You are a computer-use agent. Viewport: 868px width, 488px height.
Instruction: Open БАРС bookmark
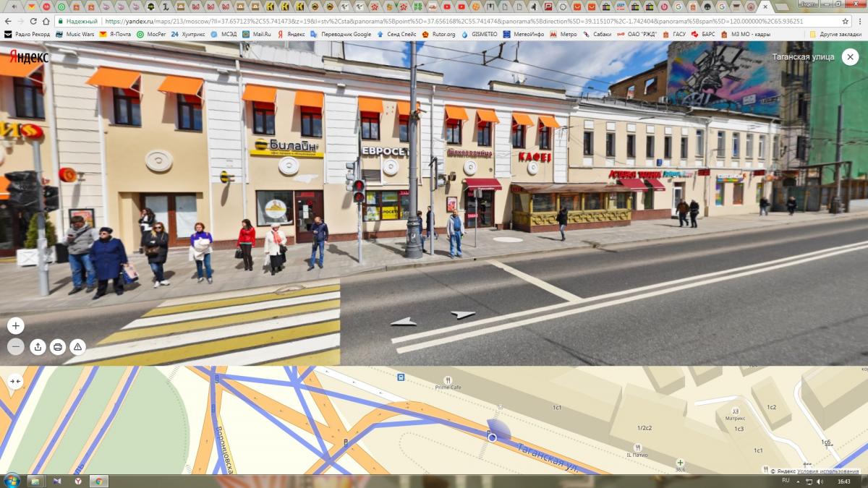703,34
